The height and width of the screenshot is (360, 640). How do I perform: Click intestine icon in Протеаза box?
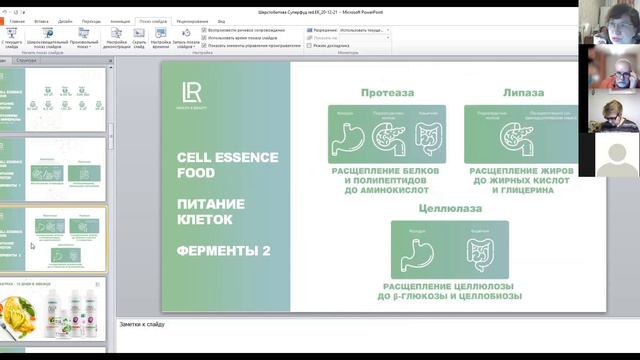click(x=429, y=139)
